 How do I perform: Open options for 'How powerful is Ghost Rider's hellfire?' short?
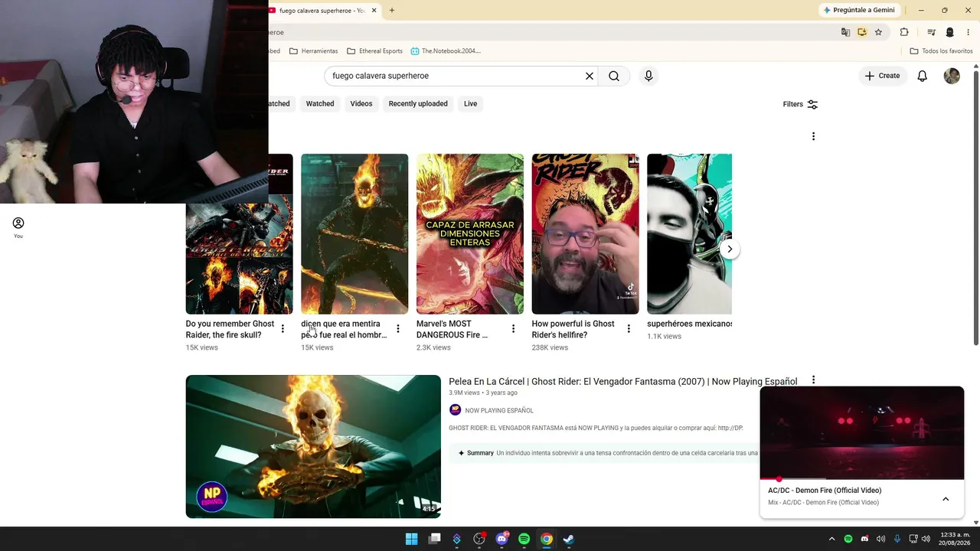[629, 329]
